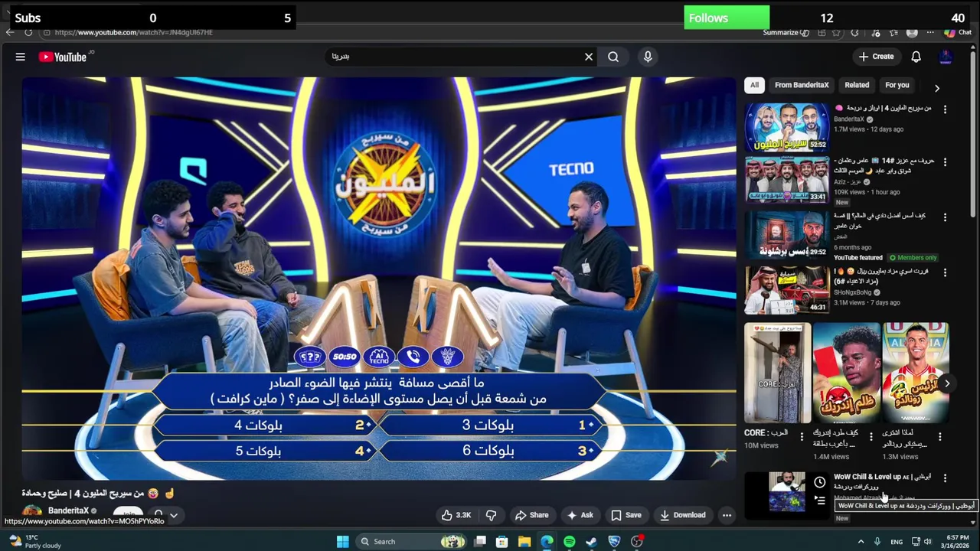
Task: Select the All filter chip
Action: coord(754,85)
